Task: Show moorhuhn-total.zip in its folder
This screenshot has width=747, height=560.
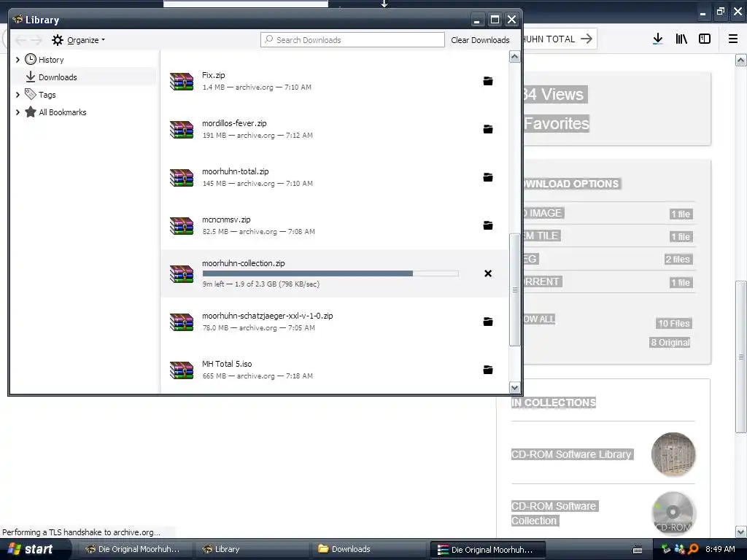Action: [488, 177]
